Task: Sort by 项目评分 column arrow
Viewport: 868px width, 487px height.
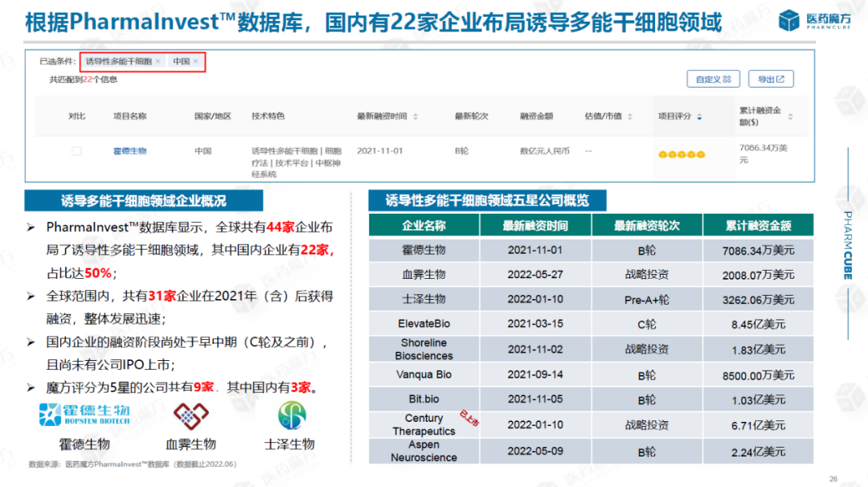Action: [699, 117]
